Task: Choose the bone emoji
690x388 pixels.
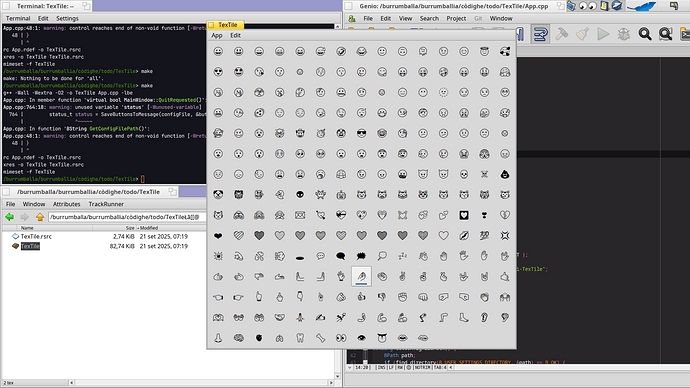Action: tap(320, 338)
